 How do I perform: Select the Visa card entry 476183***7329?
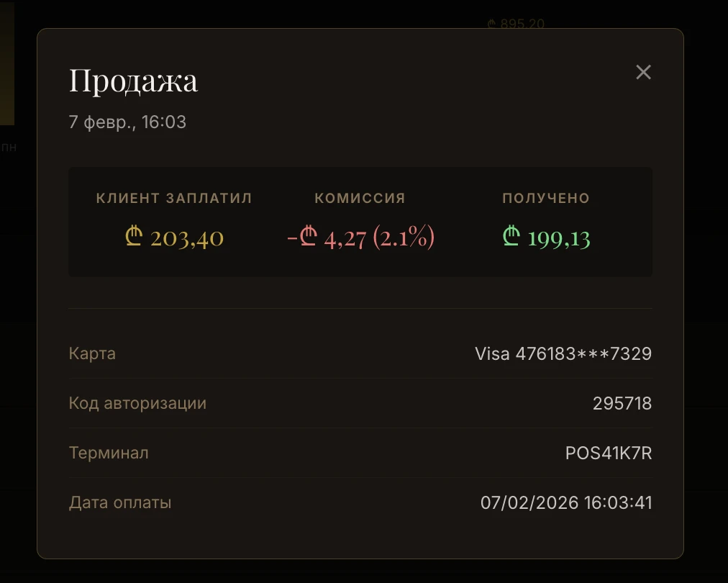(x=563, y=353)
